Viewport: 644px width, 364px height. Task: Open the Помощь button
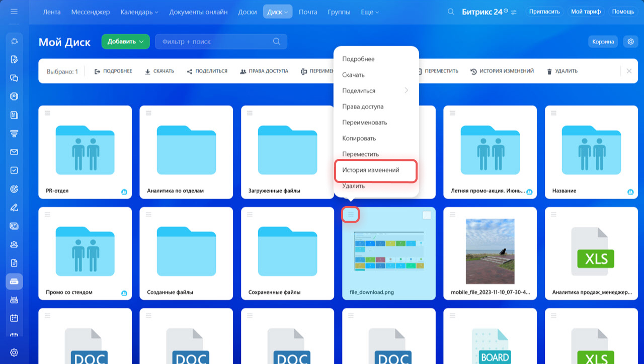[623, 12]
